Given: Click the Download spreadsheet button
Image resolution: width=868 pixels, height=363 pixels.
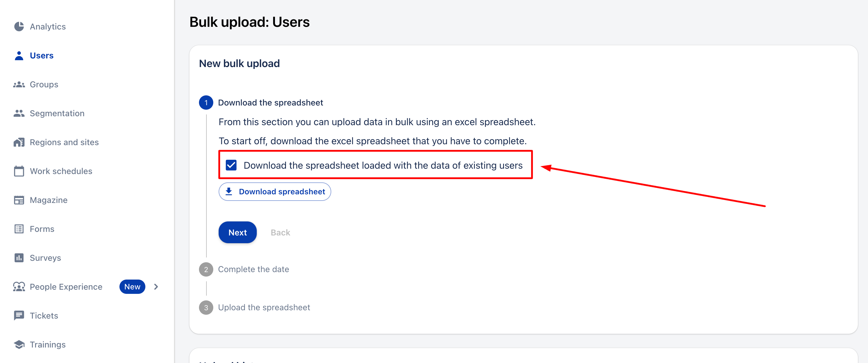Looking at the screenshot, I should point(275,192).
